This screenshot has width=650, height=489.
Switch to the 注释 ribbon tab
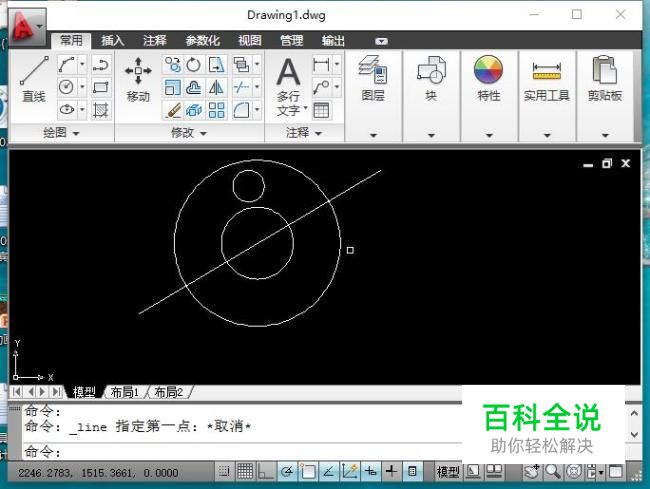(x=155, y=41)
